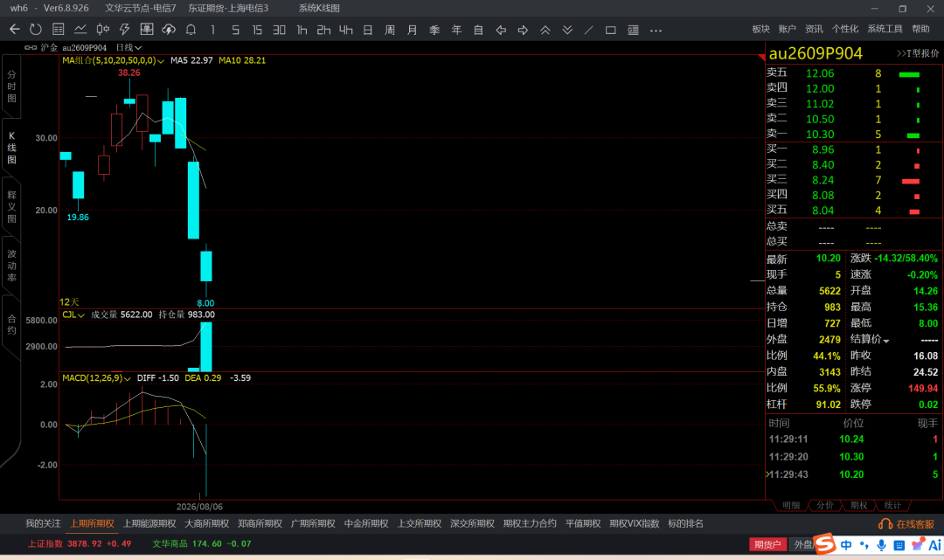This screenshot has width=944, height=560.
Task: Go to next contract right arrow
Action: coord(523,30)
